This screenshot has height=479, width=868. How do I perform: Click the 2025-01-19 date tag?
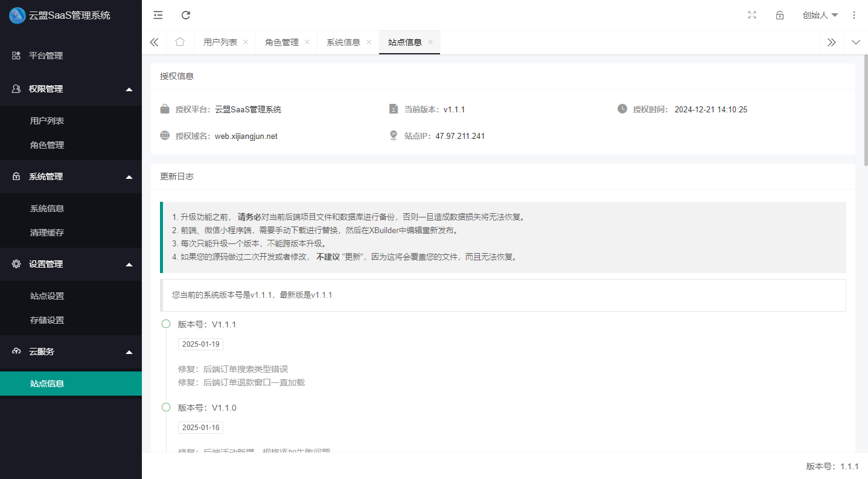(200, 344)
